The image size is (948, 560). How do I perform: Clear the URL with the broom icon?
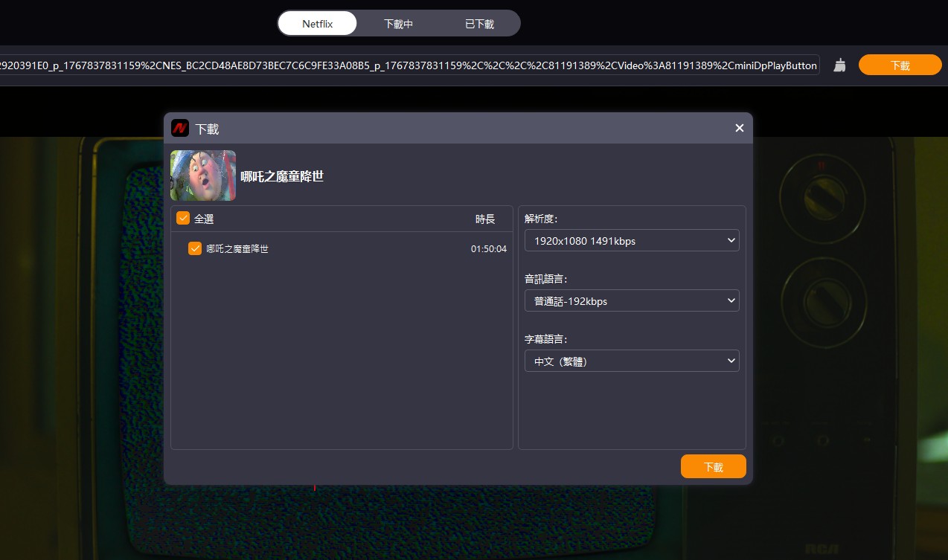pyautogui.click(x=840, y=65)
